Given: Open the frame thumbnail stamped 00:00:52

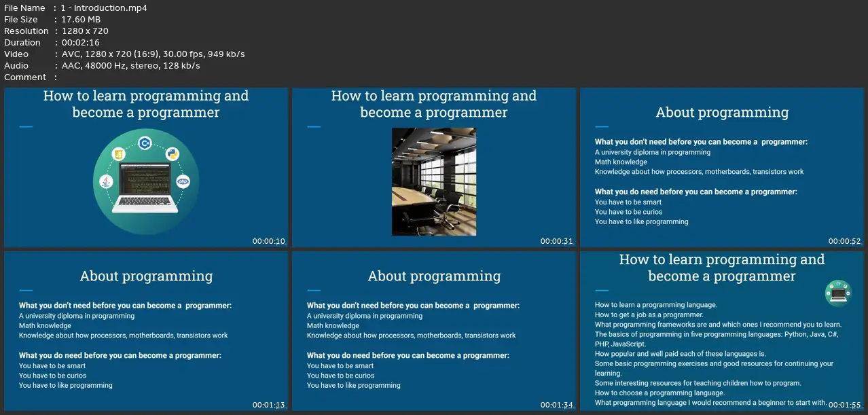Looking at the screenshot, I should (x=722, y=167).
